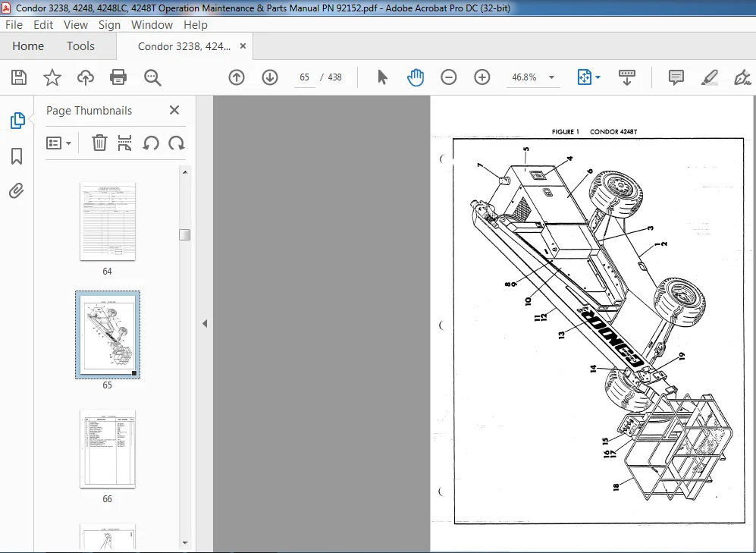The width and height of the screenshot is (756, 553).
Task: Enable scrolling mode icon
Action: click(627, 77)
